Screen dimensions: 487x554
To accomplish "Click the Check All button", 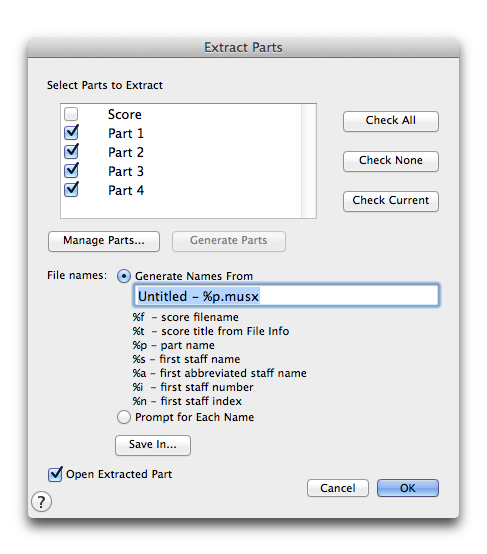I will coord(391,121).
